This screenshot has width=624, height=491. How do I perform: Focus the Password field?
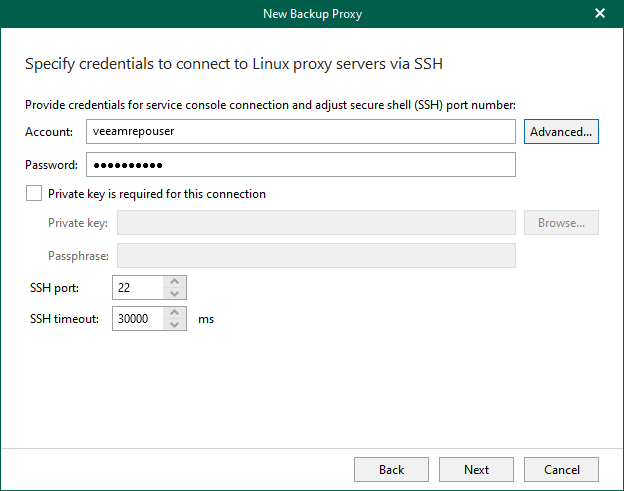click(x=300, y=165)
